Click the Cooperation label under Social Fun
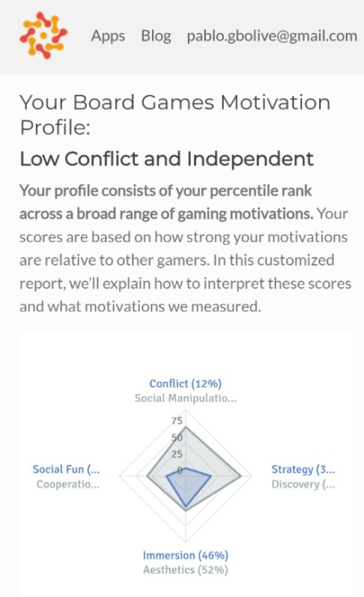This screenshot has height=597, width=364. click(x=68, y=484)
